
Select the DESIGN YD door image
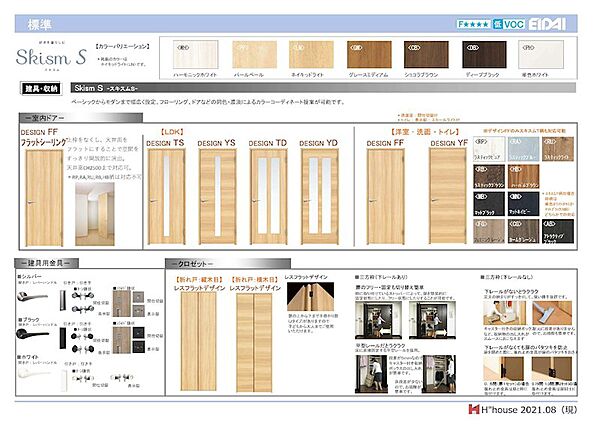(x=320, y=196)
